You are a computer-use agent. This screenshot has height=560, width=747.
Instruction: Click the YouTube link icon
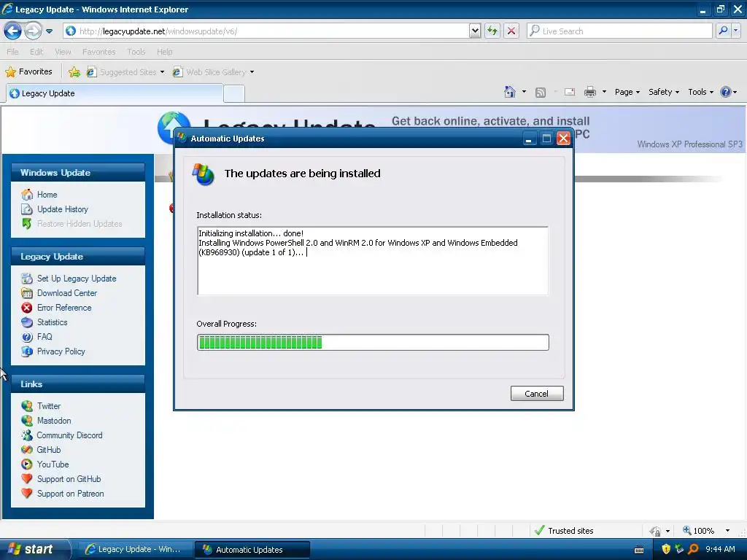click(27, 464)
